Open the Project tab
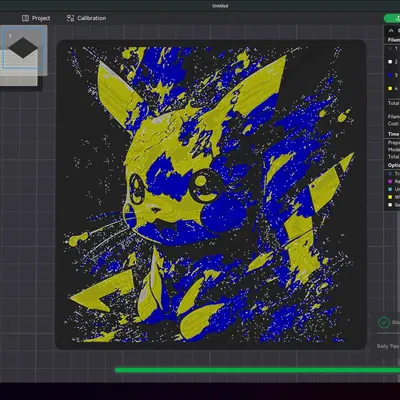The height and width of the screenshot is (400, 400). pyautogui.click(x=36, y=18)
